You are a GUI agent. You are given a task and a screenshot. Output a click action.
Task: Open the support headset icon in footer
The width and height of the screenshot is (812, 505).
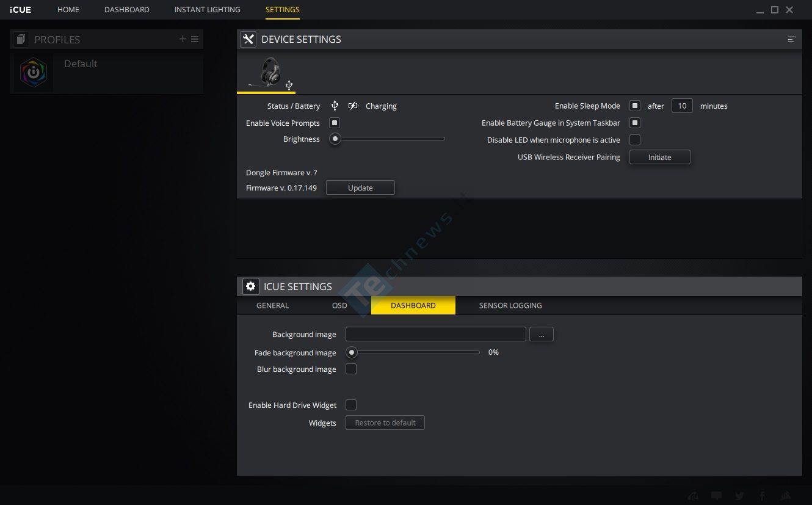[693, 496]
